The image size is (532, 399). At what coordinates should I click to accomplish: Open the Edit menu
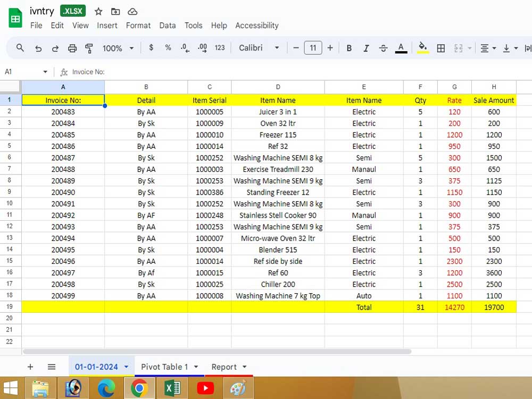click(57, 26)
